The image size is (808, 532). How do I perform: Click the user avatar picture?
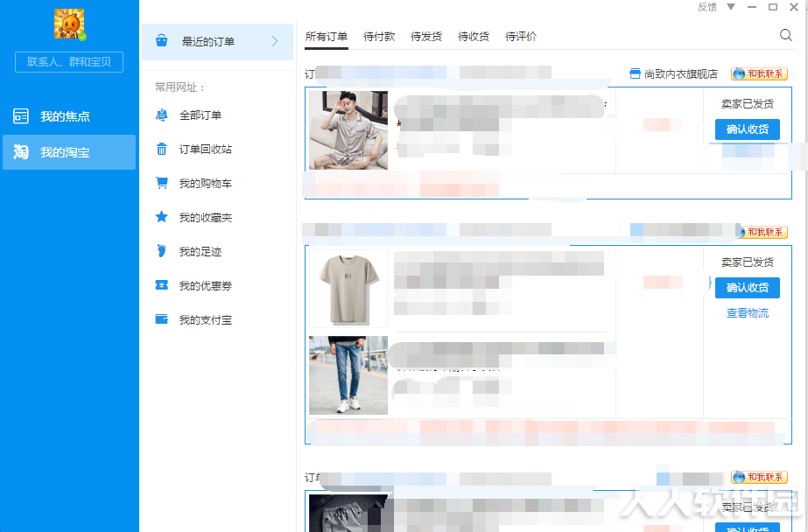pos(69,24)
